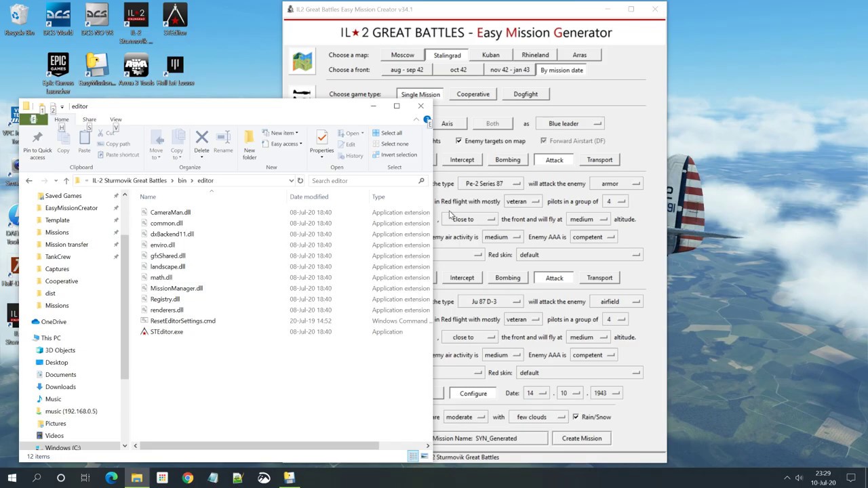The image size is (868, 488).
Task: Select the Stalingrad map option
Action: pyautogui.click(x=447, y=55)
